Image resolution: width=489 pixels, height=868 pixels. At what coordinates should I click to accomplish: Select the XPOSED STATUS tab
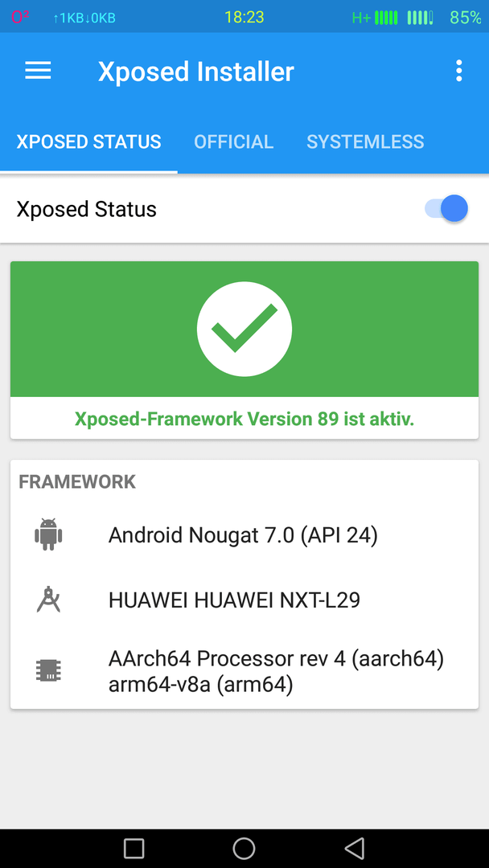[88, 141]
